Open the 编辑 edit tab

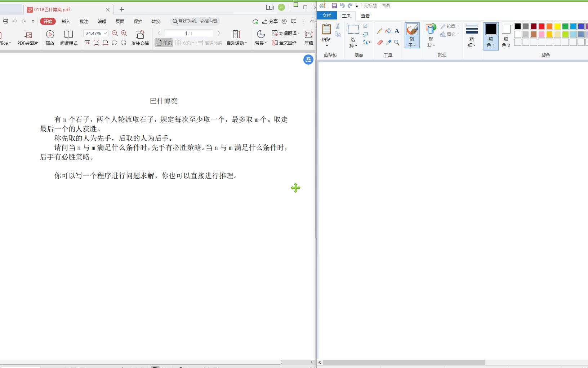[102, 21]
